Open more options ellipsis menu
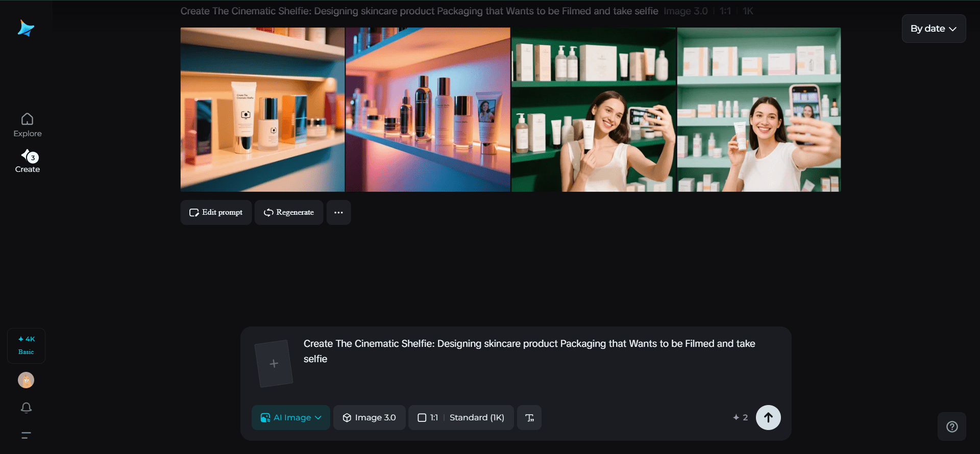Viewport: 980px width, 454px height. (x=338, y=212)
